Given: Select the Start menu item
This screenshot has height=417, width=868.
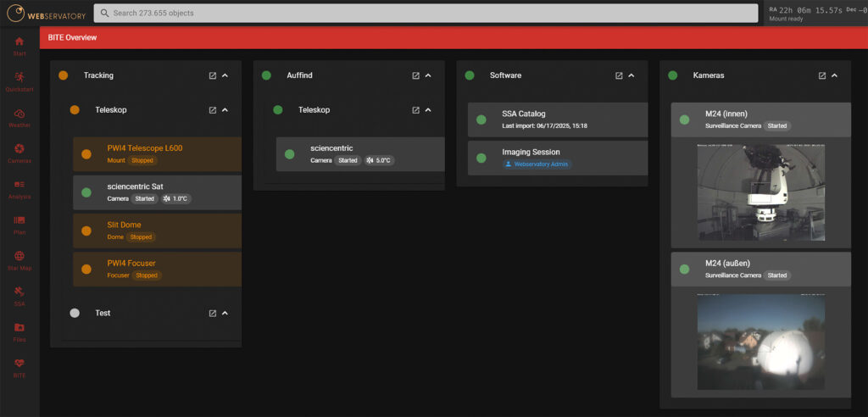Looking at the screenshot, I should tap(19, 45).
